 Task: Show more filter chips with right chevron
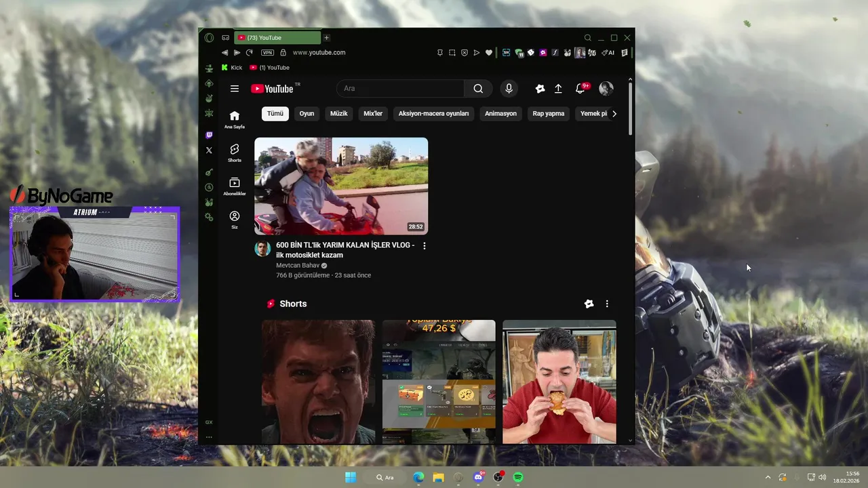tap(614, 114)
